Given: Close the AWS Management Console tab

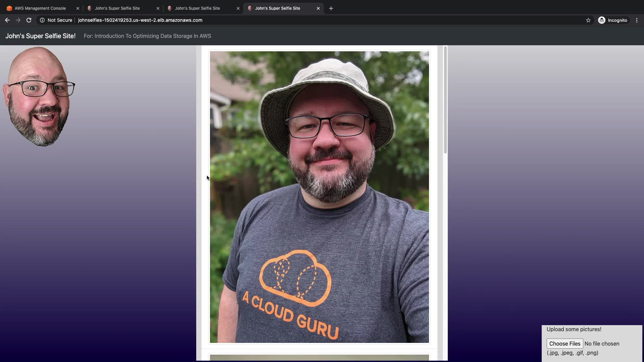Looking at the screenshot, I should pos(77,8).
